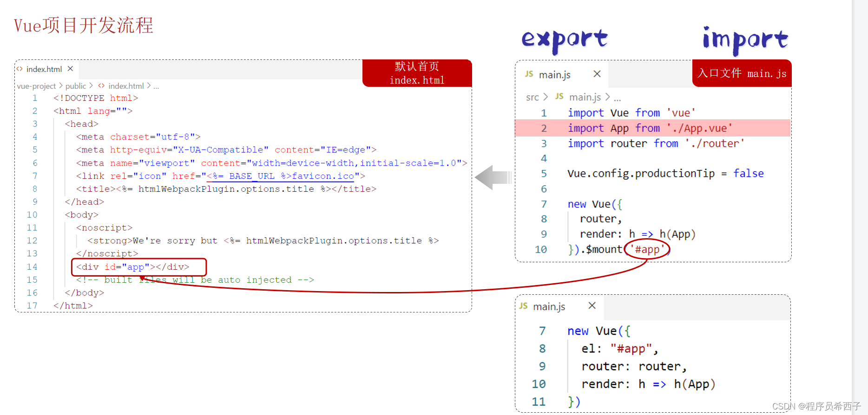Close the index.html tab

pyautogui.click(x=71, y=69)
